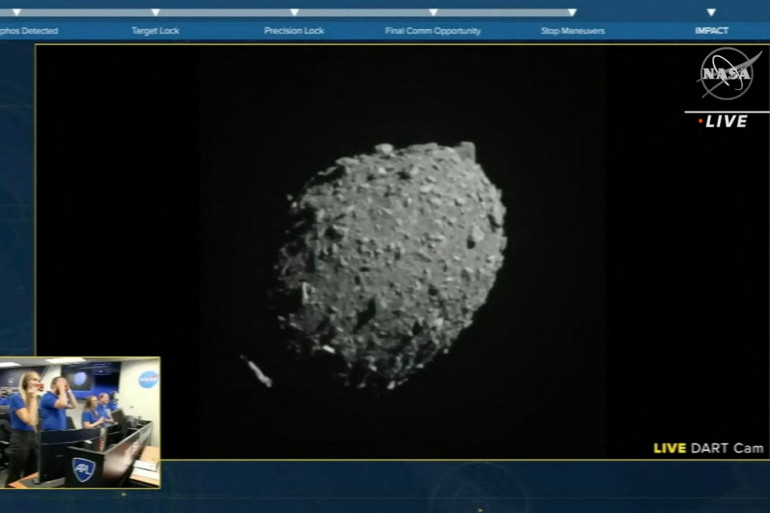Select the marker above Final Comm Opportunity
Image resolution: width=770 pixels, height=513 pixels.
[433, 12]
